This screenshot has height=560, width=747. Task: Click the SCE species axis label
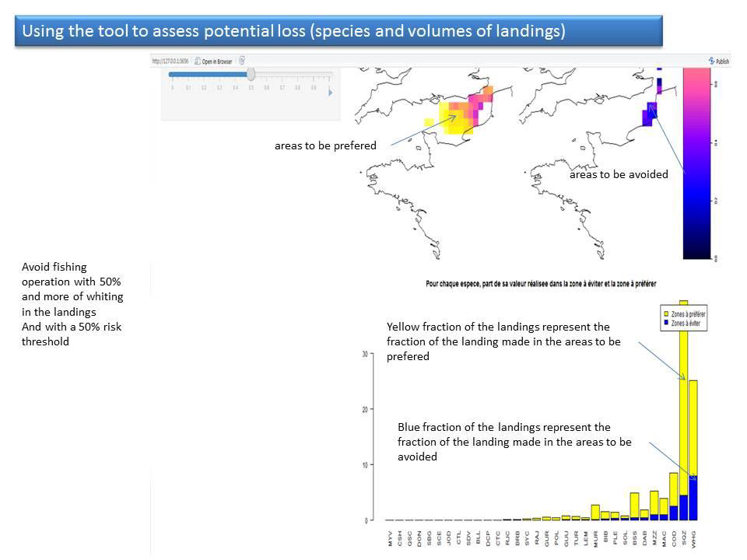coord(439,538)
